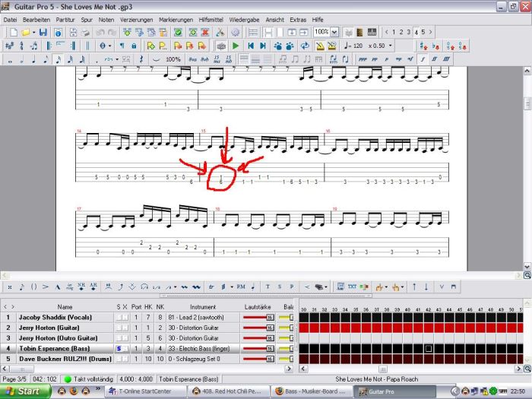Open the key signature icon

point(9,46)
